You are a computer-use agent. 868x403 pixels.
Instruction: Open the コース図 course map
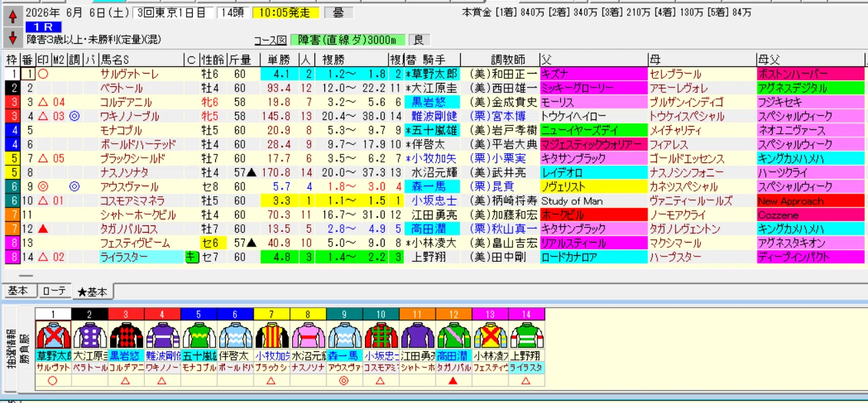coord(270,40)
